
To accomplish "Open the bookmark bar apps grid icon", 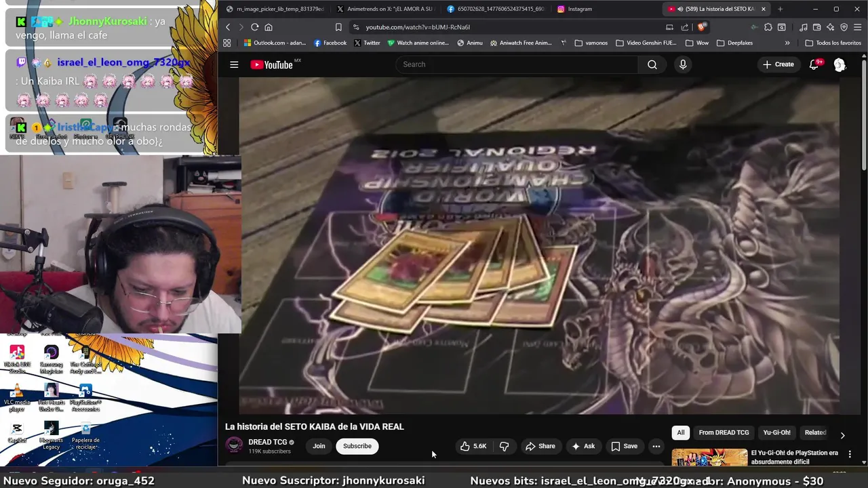I will (226, 43).
